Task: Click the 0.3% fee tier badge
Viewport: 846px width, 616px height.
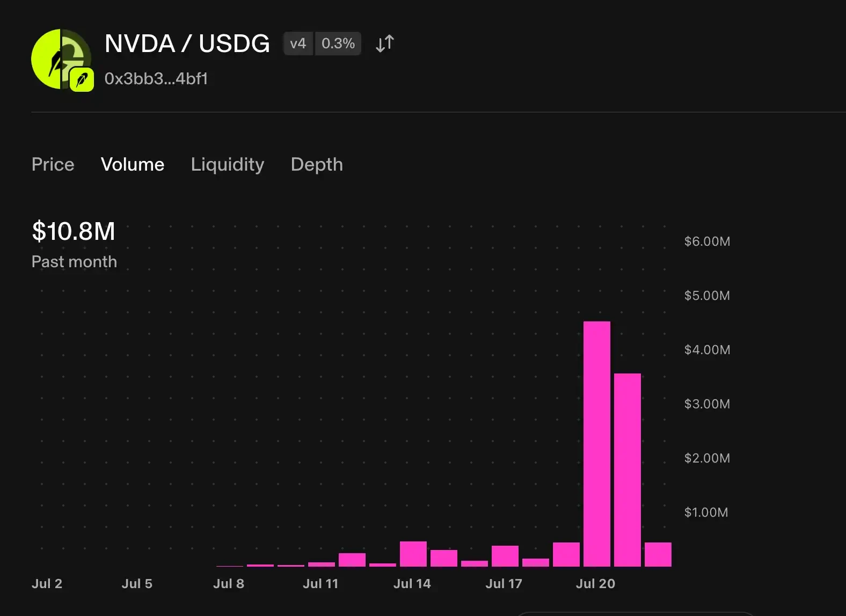Action: pos(338,43)
